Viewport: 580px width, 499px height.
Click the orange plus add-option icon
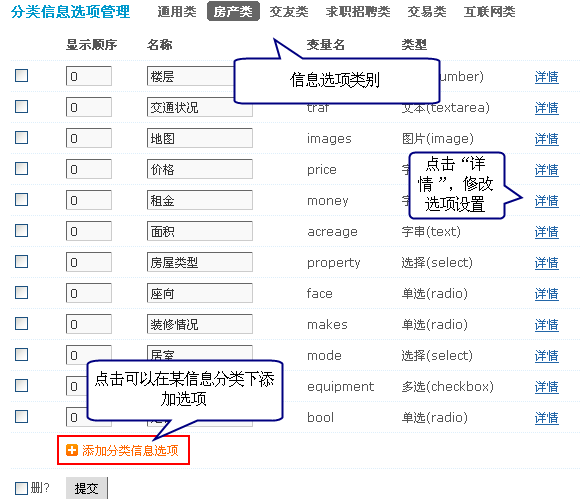pos(72,450)
